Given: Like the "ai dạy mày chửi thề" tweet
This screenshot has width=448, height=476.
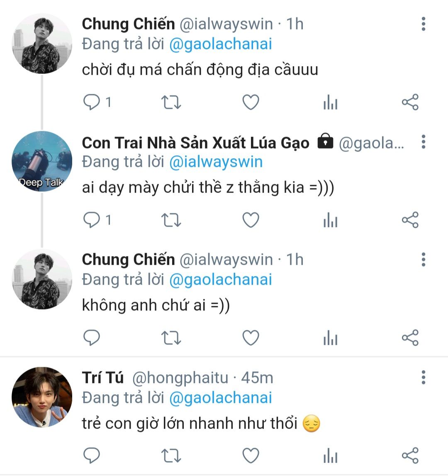Looking at the screenshot, I should pos(251,220).
